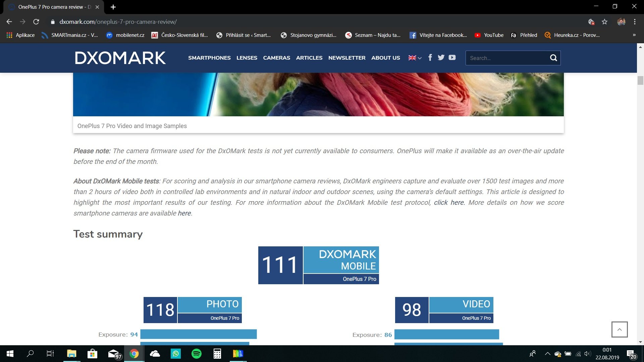This screenshot has height=362, width=644.
Task: Go back to the previous page
Action: tap(9, 22)
